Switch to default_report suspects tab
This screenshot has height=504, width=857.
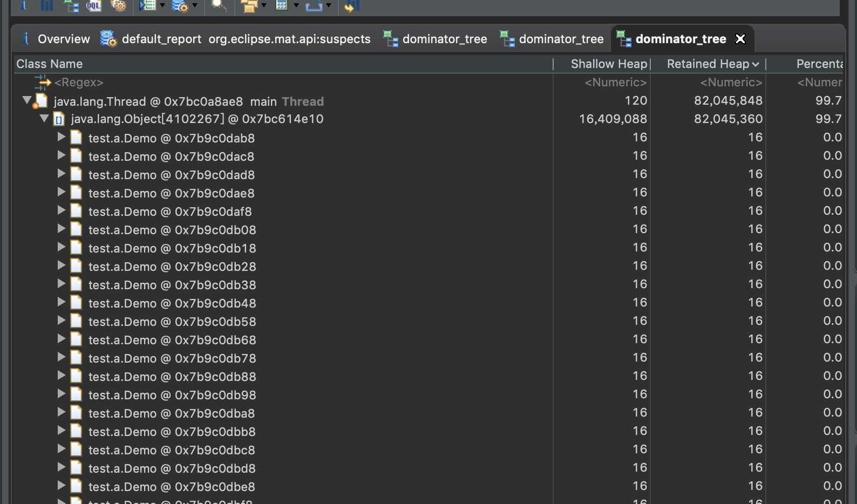tap(236, 39)
